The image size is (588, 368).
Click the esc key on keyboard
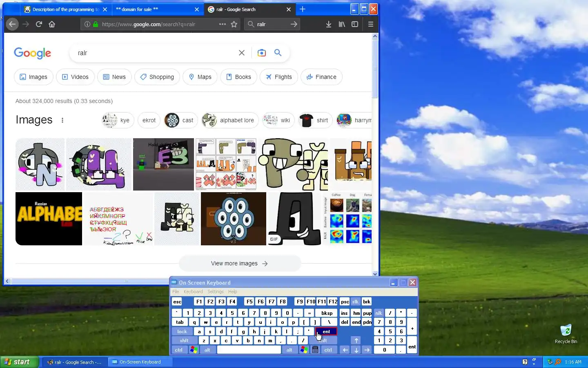[x=177, y=302]
